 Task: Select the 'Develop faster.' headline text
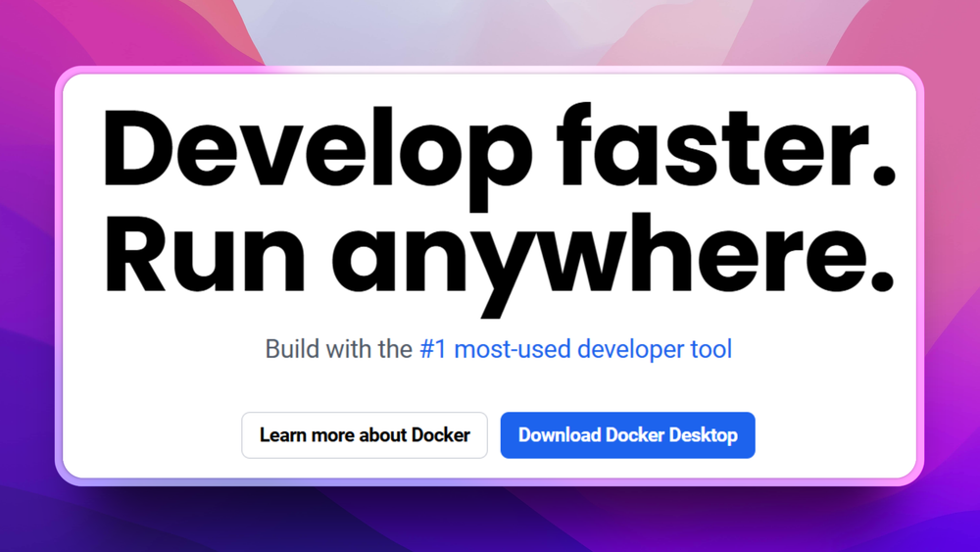pyautogui.click(x=499, y=156)
